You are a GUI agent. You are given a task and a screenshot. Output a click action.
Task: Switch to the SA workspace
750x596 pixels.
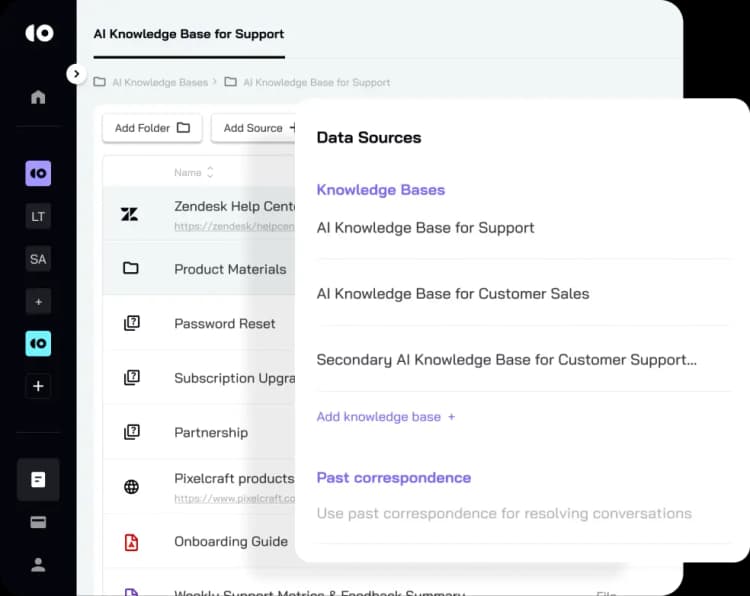tap(38, 259)
